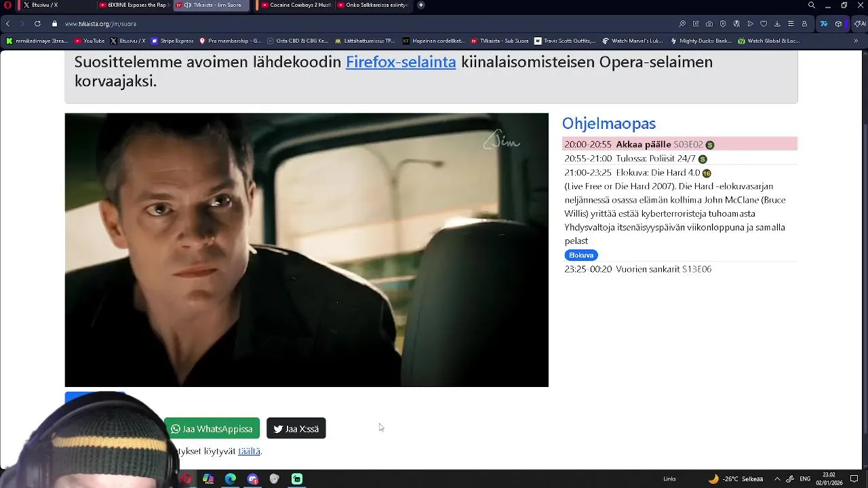Click the site security padlock icon

click(55, 24)
